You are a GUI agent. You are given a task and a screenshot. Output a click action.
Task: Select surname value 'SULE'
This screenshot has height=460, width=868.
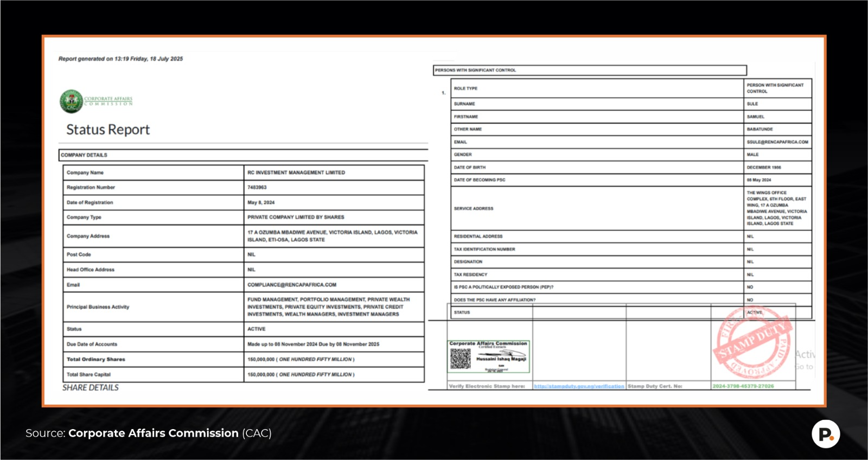coord(752,104)
